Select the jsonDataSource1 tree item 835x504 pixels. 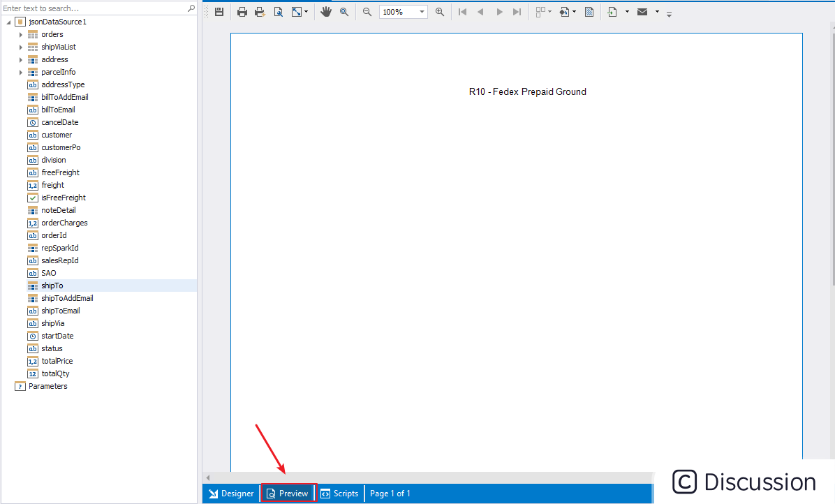(57, 22)
